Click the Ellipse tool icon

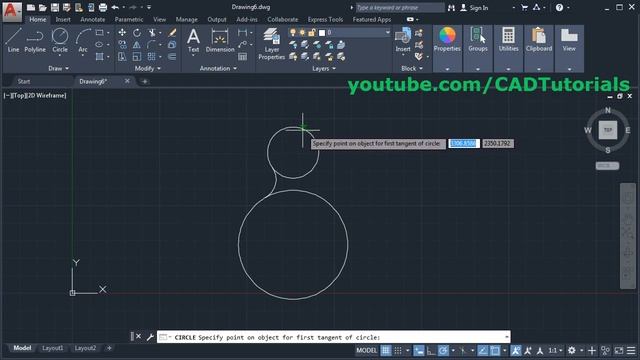click(x=99, y=44)
